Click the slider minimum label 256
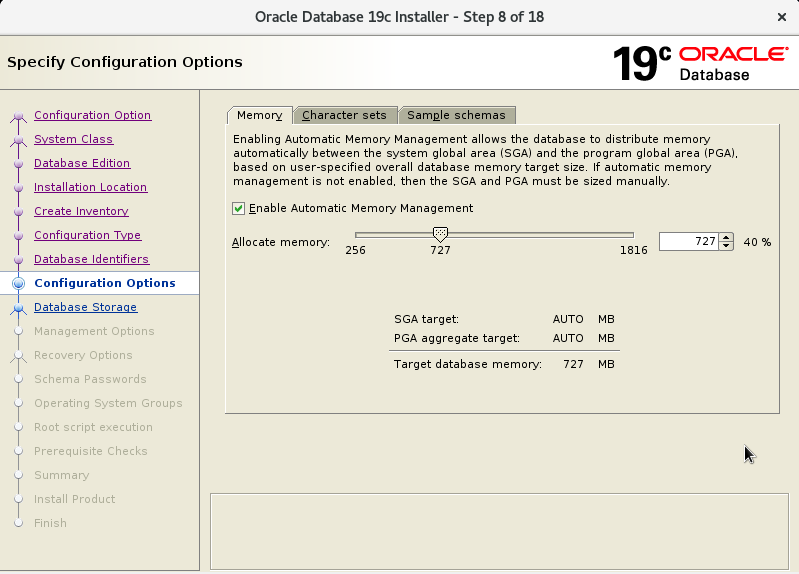This screenshot has width=799, height=574. point(355,250)
